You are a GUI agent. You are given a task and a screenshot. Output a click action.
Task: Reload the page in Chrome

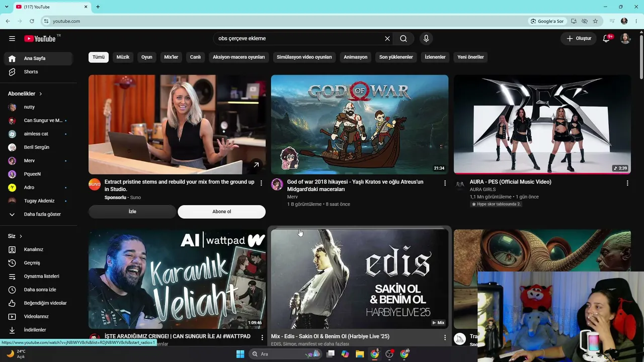click(x=32, y=21)
